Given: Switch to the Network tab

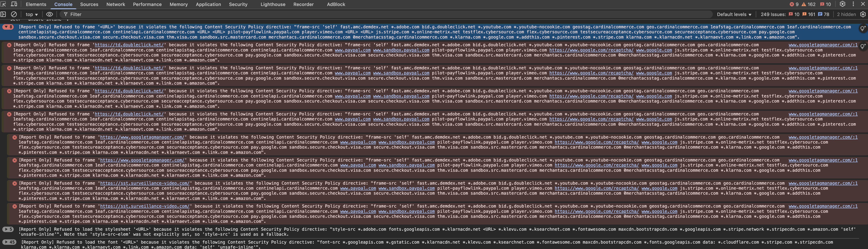Looking at the screenshot, I should (x=115, y=4).
